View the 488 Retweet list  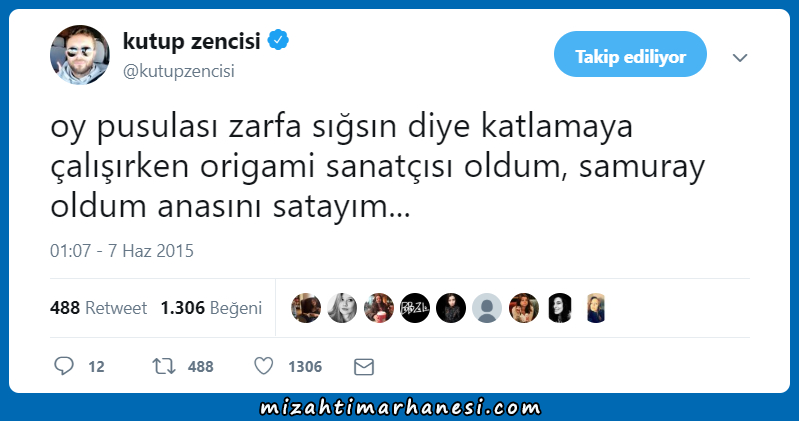coord(98,308)
